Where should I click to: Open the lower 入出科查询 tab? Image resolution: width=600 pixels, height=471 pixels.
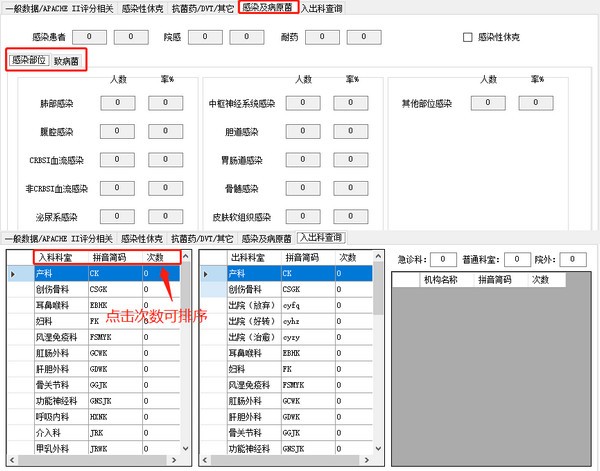(x=320, y=238)
